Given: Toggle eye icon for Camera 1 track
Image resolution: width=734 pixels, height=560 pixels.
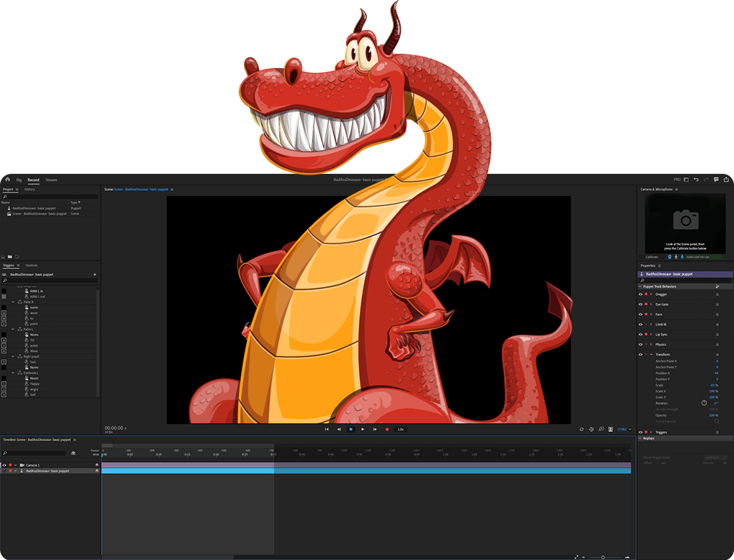Looking at the screenshot, I should (4, 465).
